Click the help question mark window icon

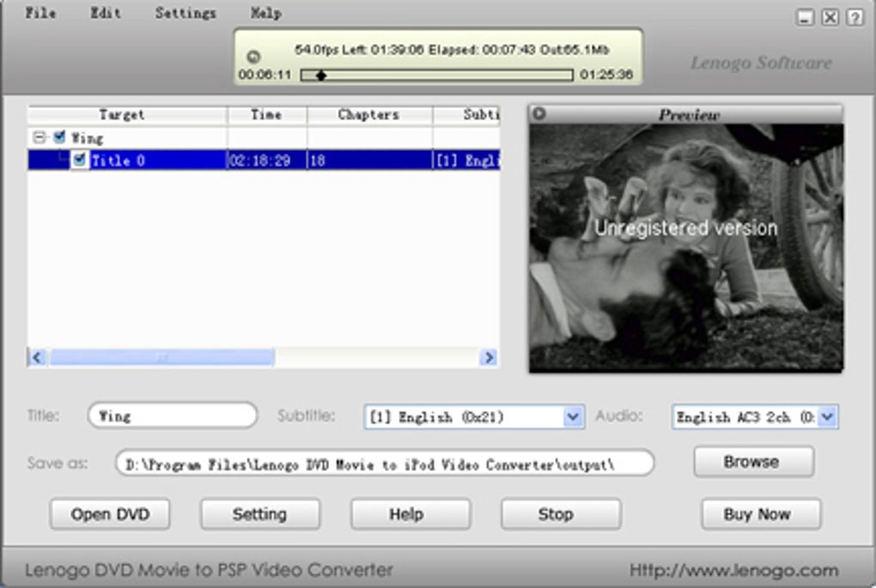tap(855, 17)
